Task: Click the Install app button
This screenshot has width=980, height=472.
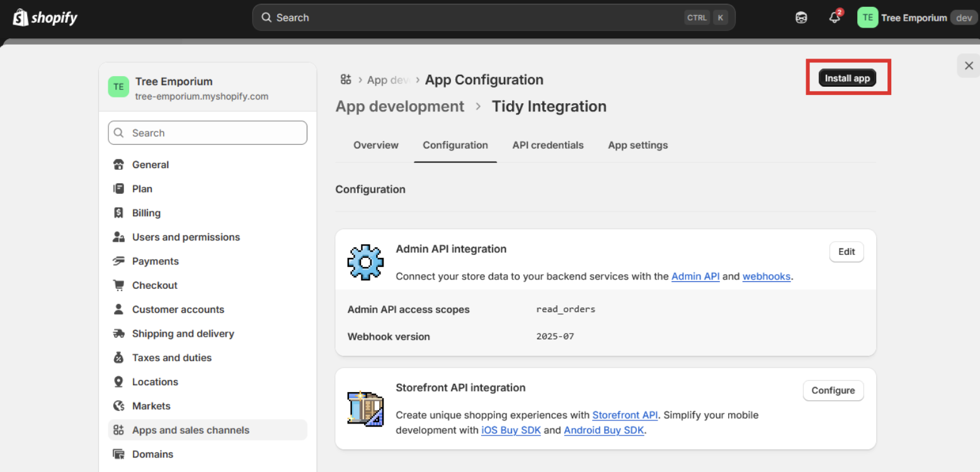Action: click(847, 78)
